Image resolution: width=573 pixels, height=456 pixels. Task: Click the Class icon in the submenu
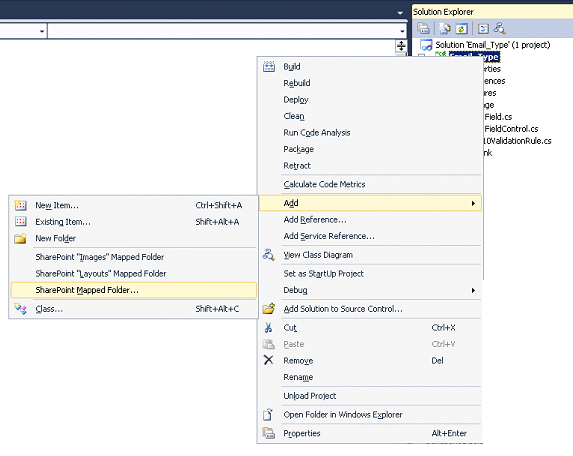pyautogui.click(x=20, y=309)
